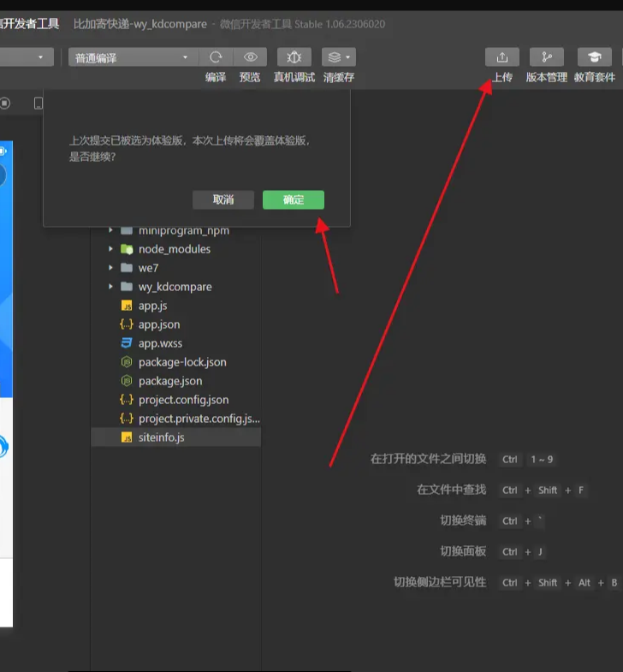623x672 pixels.
Task: Click the upload icon button
Action: point(502,57)
